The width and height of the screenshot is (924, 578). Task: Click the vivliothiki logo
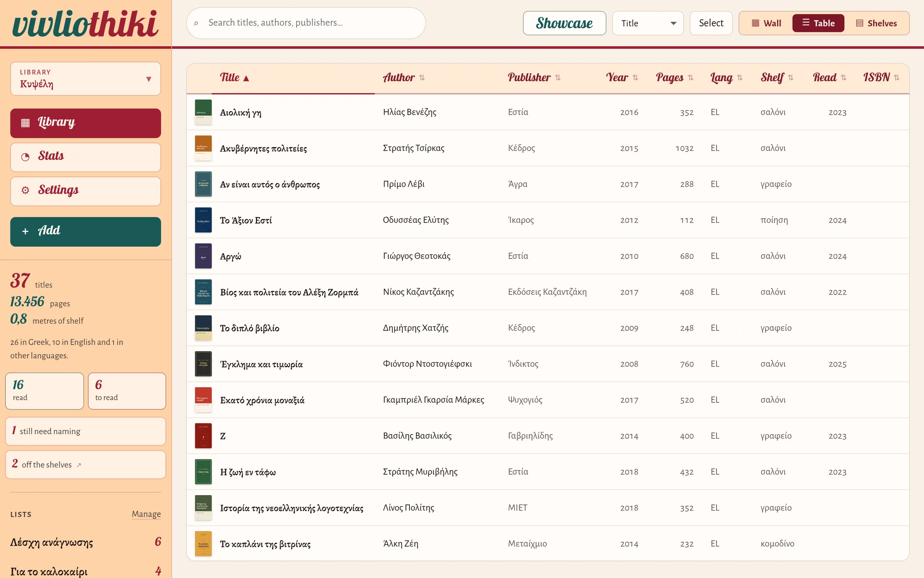86,23
